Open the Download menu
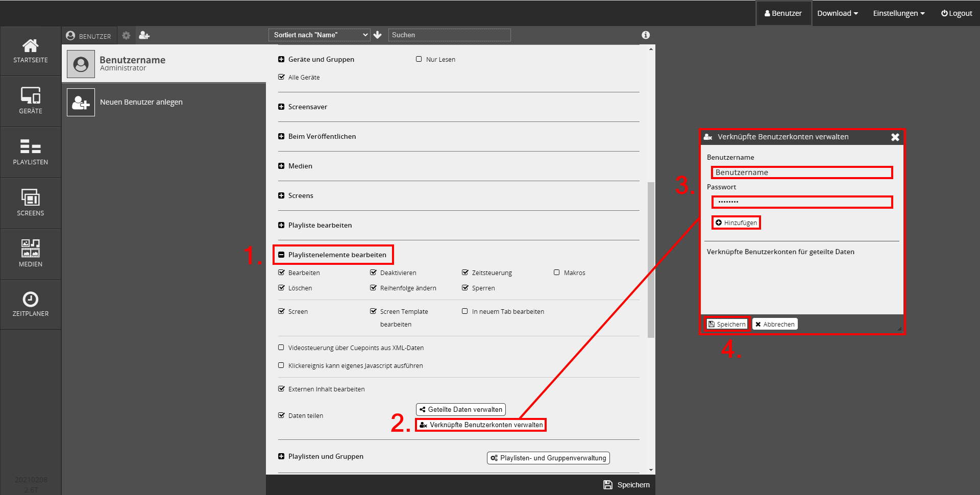980x495 pixels. pyautogui.click(x=837, y=13)
